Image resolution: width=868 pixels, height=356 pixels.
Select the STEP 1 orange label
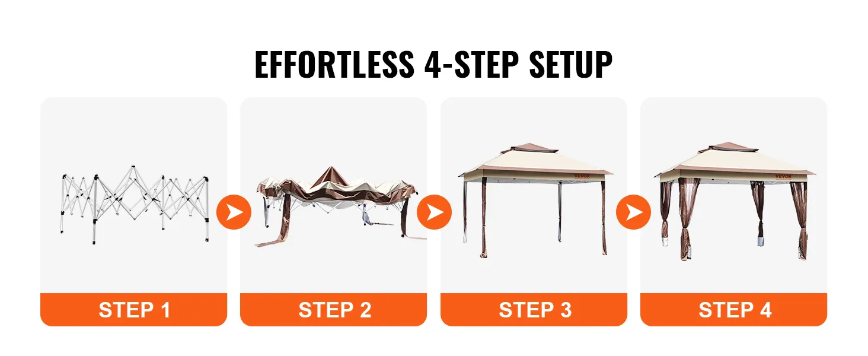(134, 310)
